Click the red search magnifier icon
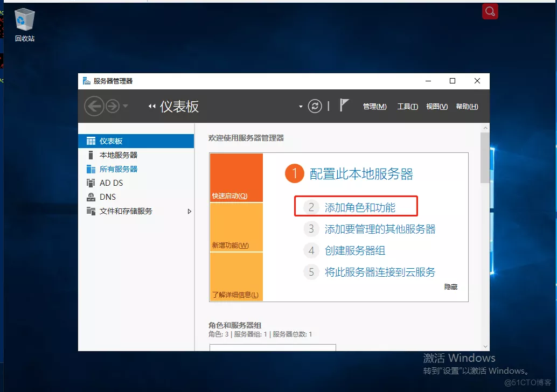The width and height of the screenshot is (557, 392). click(x=490, y=11)
